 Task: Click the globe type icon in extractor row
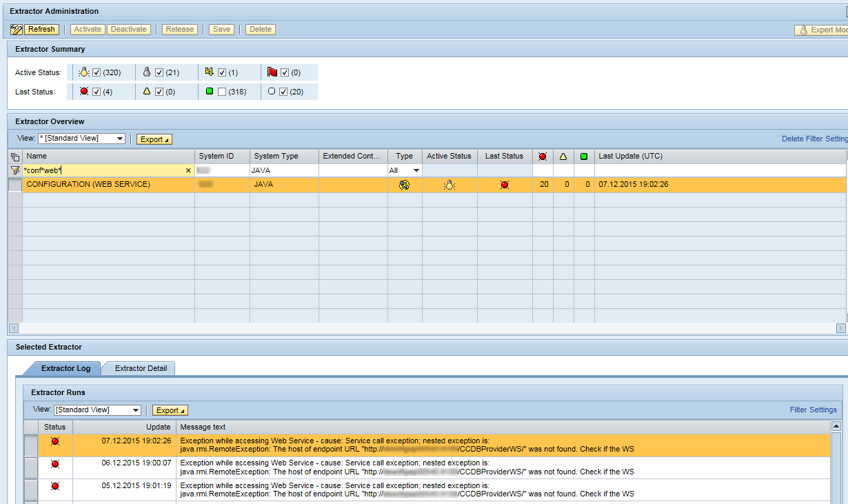pos(405,185)
